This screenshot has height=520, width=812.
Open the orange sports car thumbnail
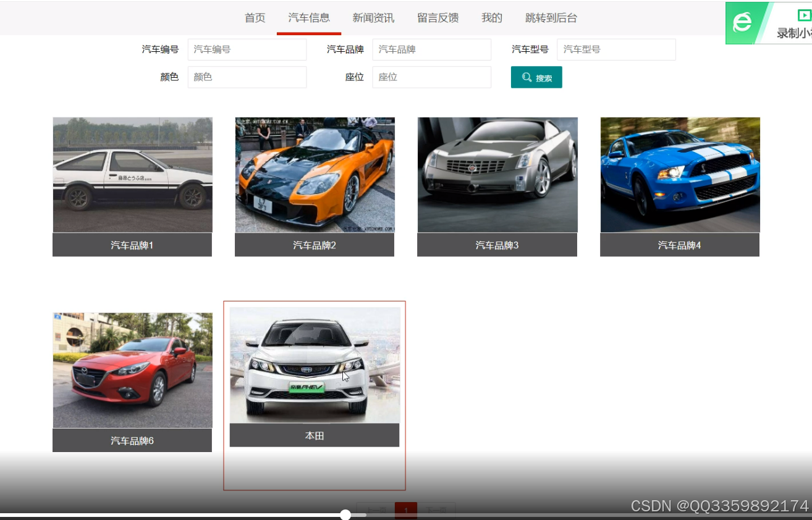click(x=315, y=175)
